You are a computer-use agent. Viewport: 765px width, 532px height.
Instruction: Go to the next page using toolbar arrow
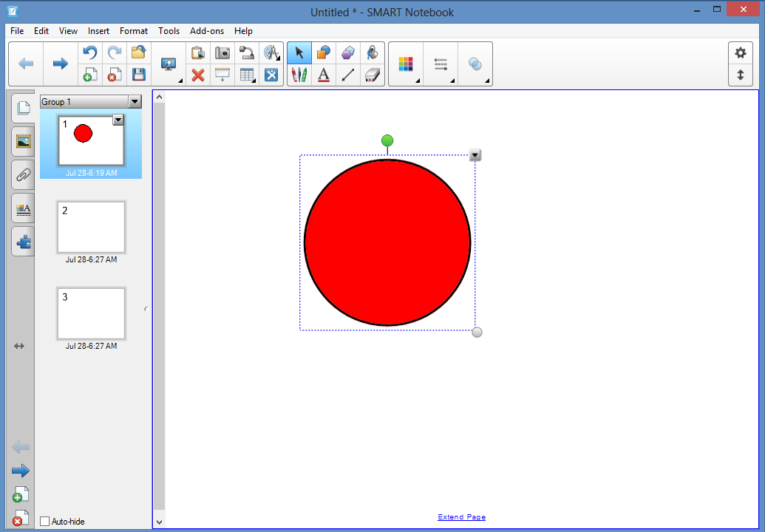coord(61,64)
